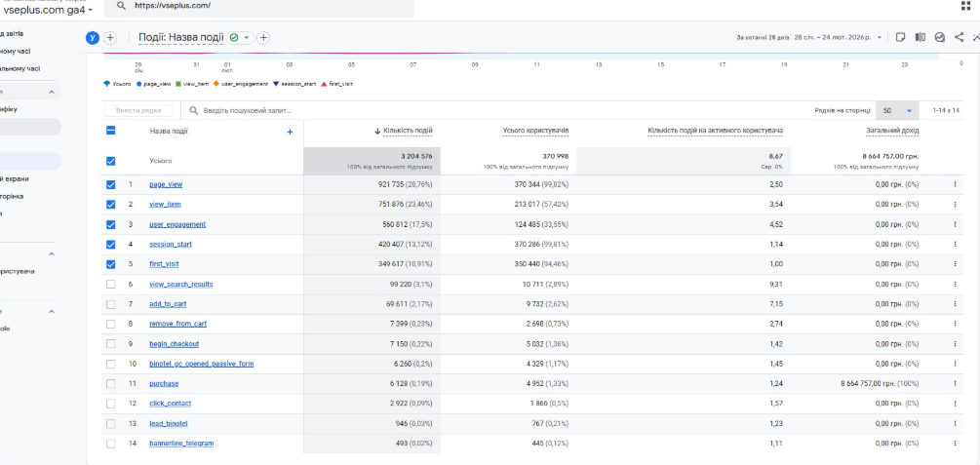Open the Google apps grid icon
Viewport: 980px width, 465px height.
(x=965, y=6)
